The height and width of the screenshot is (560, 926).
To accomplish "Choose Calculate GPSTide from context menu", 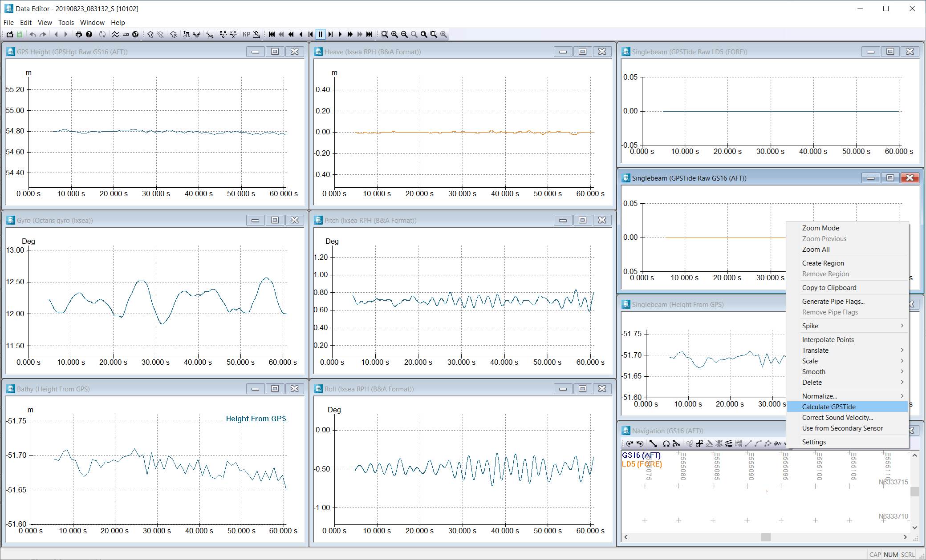I will point(829,407).
